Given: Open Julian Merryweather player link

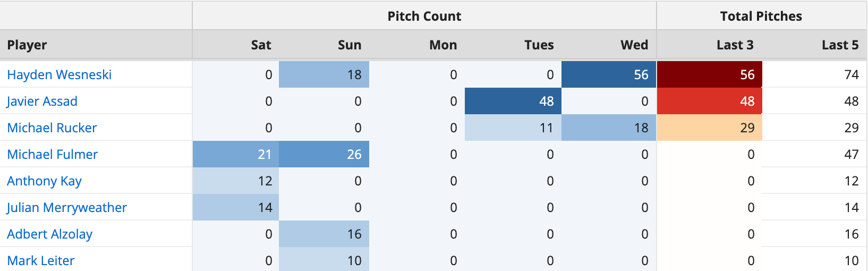Looking at the screenshot, I should coord(66,208).
